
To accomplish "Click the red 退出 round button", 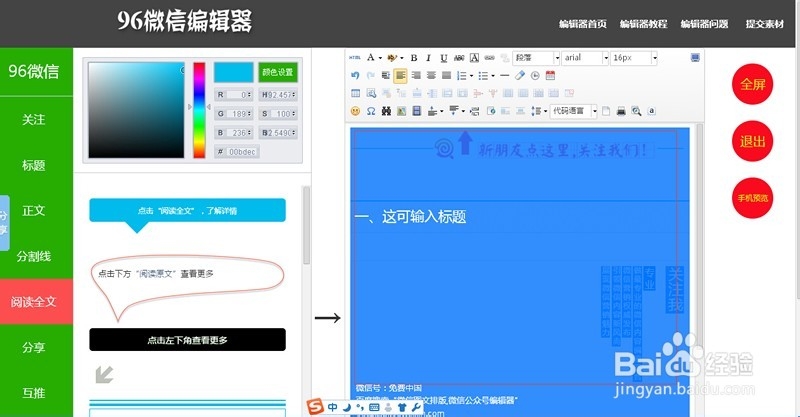I will (x=753, y=141).
